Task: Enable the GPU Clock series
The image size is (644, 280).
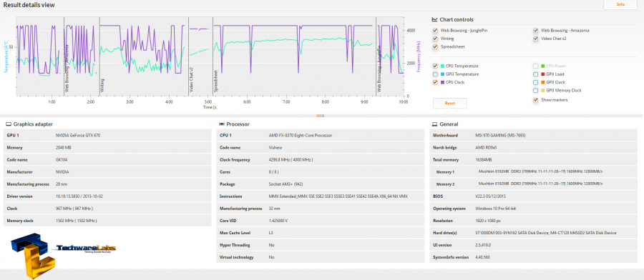Action: click(x=535, y=82)
